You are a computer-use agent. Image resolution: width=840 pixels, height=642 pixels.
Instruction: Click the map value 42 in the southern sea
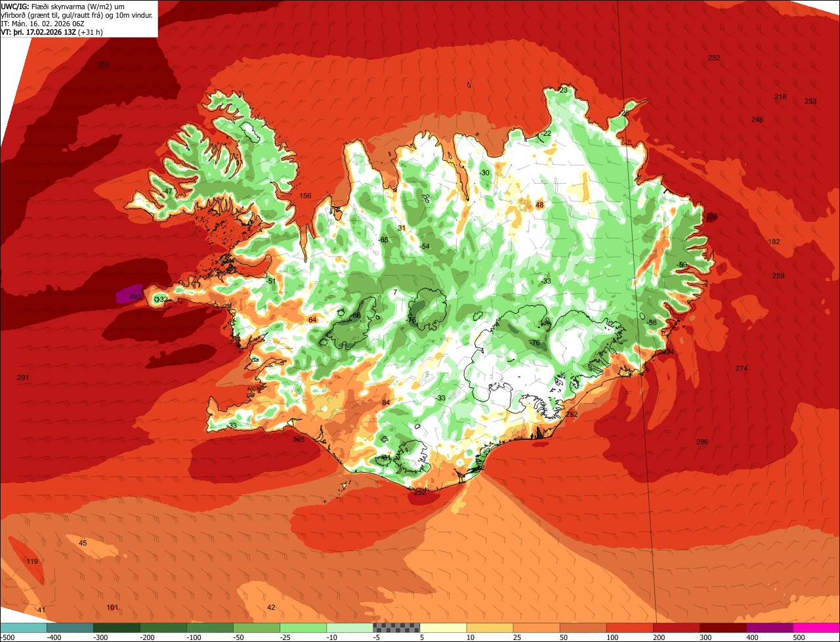point(271,607)
